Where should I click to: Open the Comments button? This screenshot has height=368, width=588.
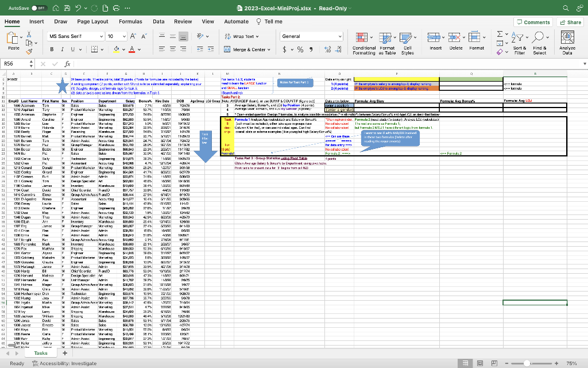tap(533, 22)
